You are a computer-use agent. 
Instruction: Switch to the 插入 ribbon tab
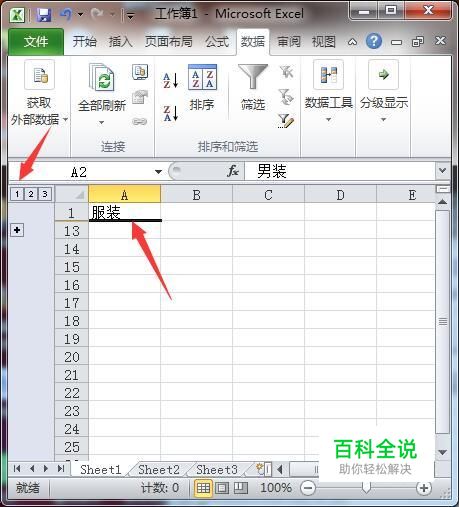point(120,42)
